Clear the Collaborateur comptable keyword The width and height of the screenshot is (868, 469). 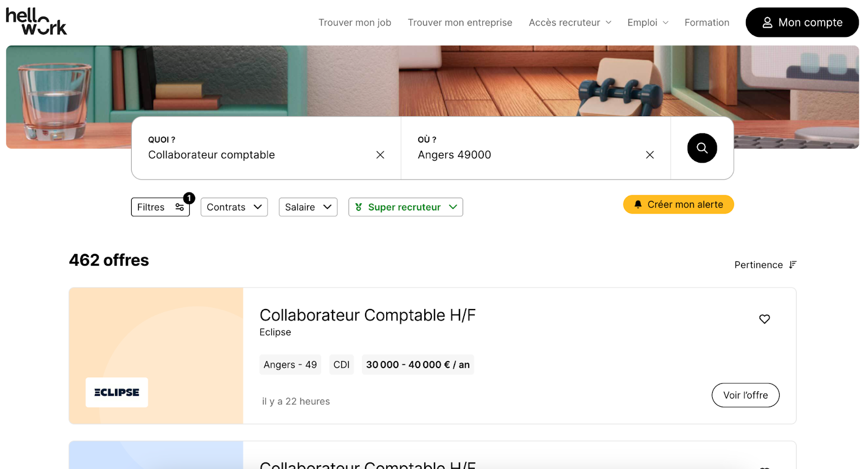380,155
